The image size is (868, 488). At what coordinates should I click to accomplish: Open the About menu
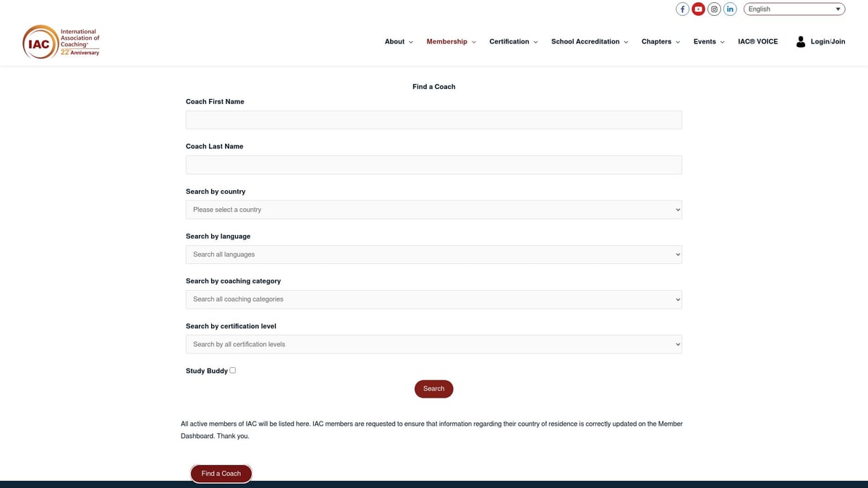click(x=398, y=42)
